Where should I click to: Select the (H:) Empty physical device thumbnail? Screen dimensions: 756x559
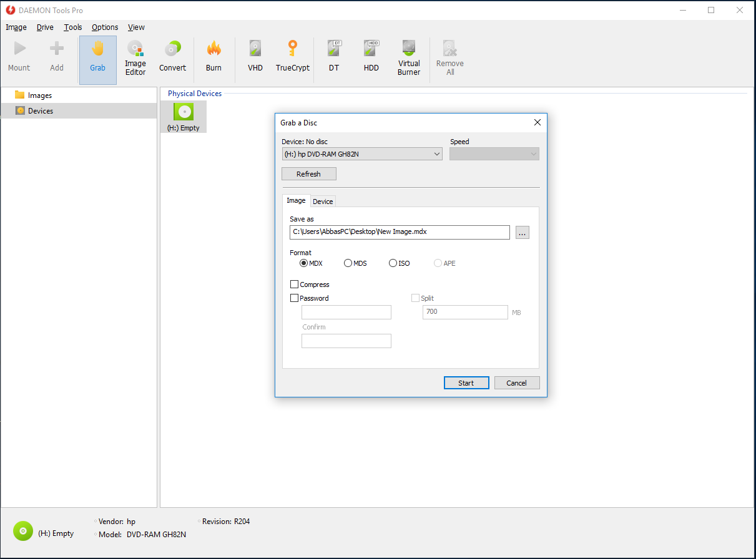(184, 117)
